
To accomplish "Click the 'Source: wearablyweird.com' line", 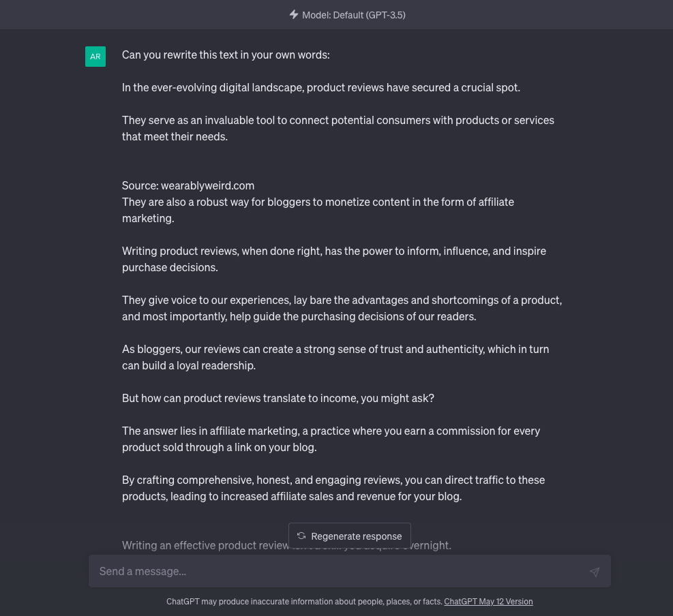I will (x=188, y=186).
